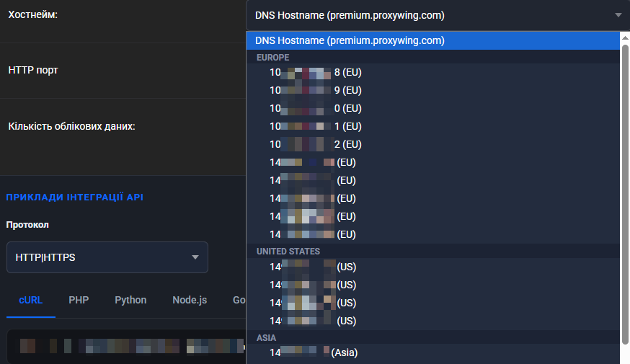The width and height of the screenshot is (630, 364).
Task: Click the Кількість облікових даних: label
Action: click(x=71, y=126)
